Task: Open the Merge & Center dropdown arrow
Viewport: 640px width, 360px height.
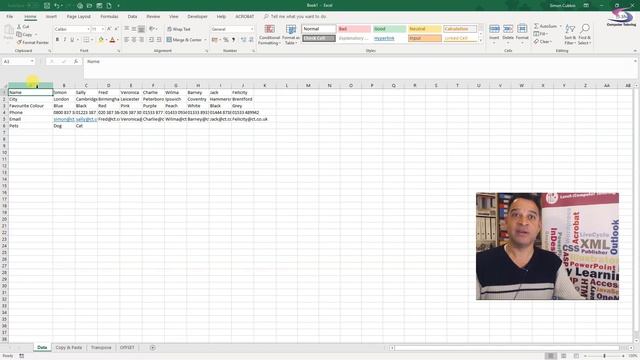Action: coord(205,40)
